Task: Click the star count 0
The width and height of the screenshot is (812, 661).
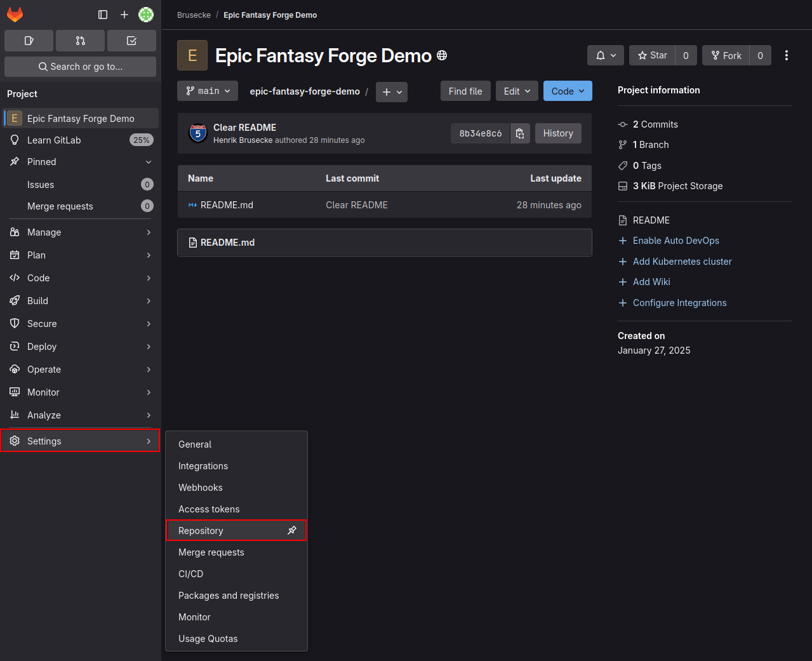Action: point(686,55)
